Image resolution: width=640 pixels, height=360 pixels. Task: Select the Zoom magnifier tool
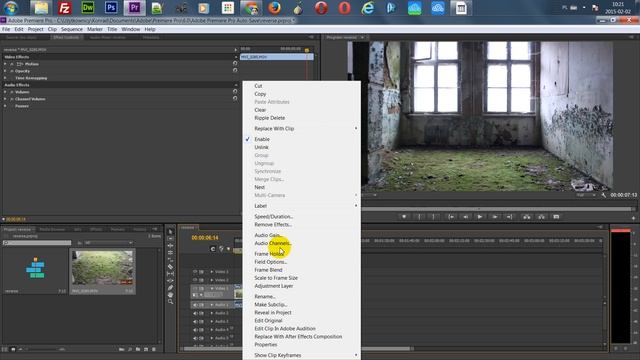click(x=170, y=302)
